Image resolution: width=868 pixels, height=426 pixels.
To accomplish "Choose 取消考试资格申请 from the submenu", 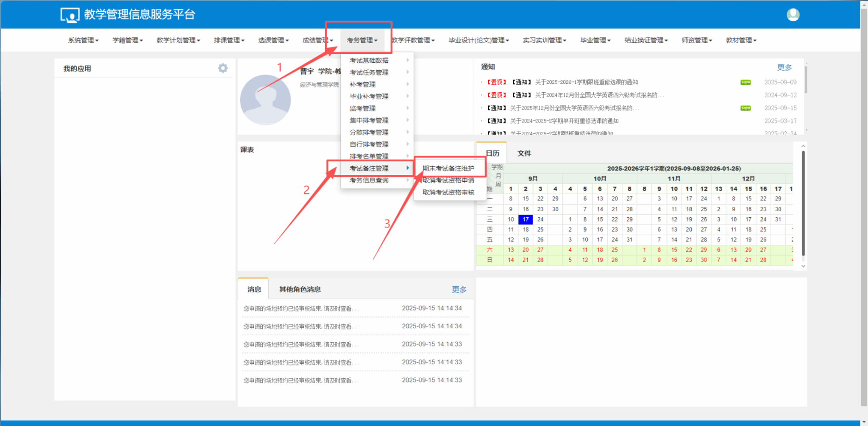I will pyautogui.click(x=448, y=180).
